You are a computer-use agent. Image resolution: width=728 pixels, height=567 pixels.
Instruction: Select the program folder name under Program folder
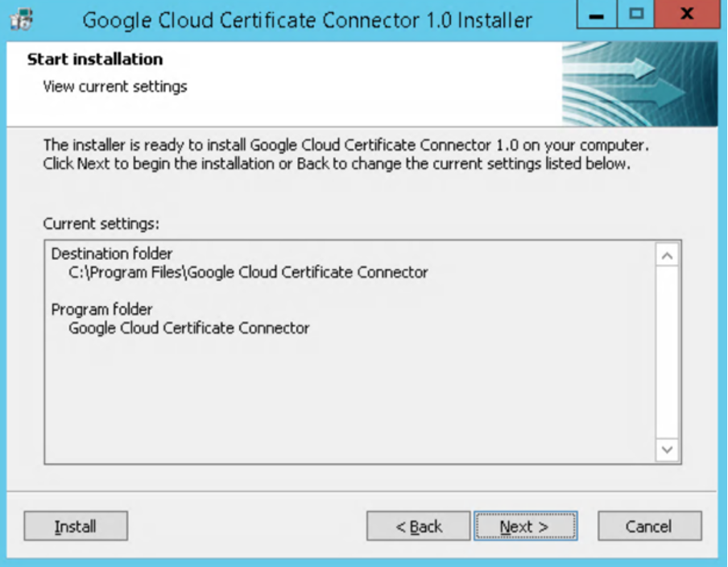pos(188,328)
